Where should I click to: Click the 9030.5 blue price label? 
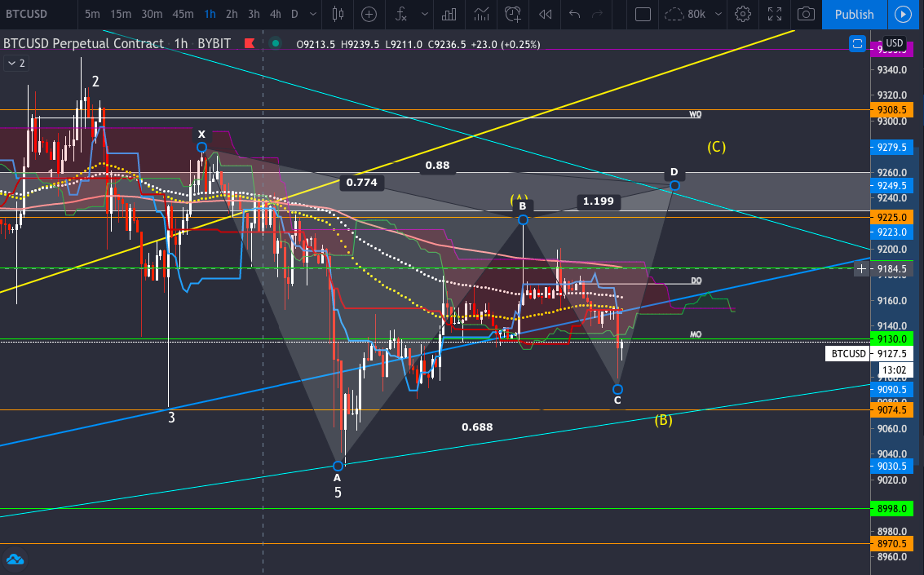click(x=891, y=467)
